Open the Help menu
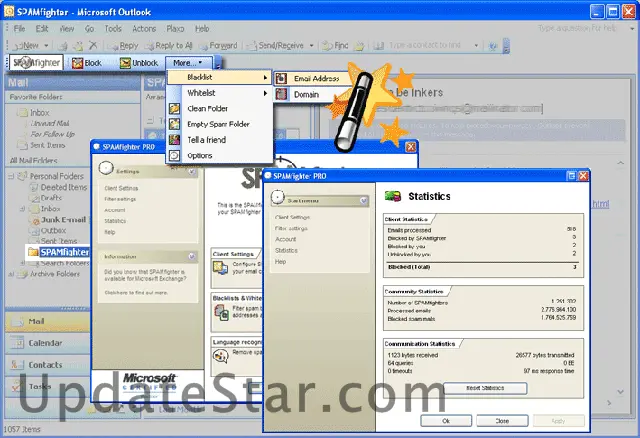This screenshot has height=438, width=640. point(202,29)
